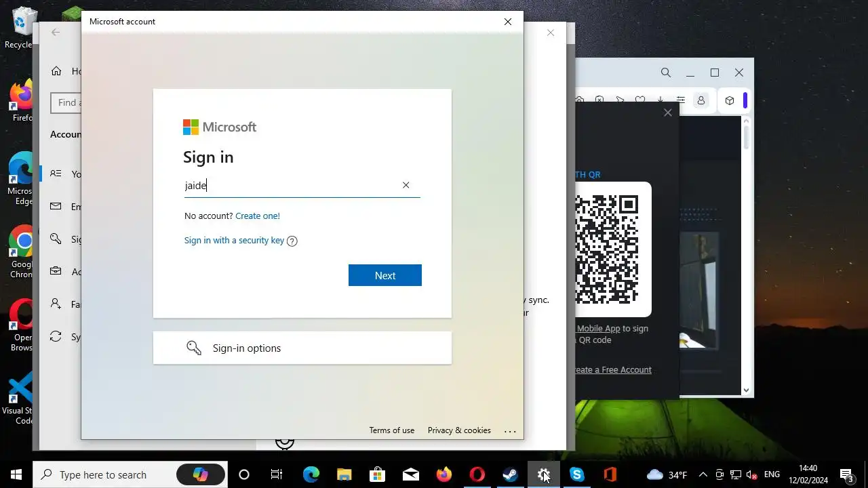This screenshot has height=488, width=868.
Task: Click the search magnifier in browser title bar
Action: point(666,73)
